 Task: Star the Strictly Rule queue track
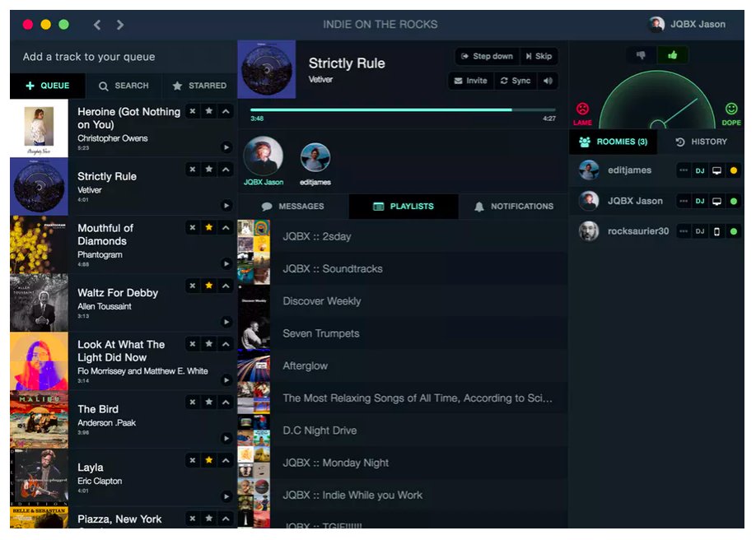[x=209, y=170]
